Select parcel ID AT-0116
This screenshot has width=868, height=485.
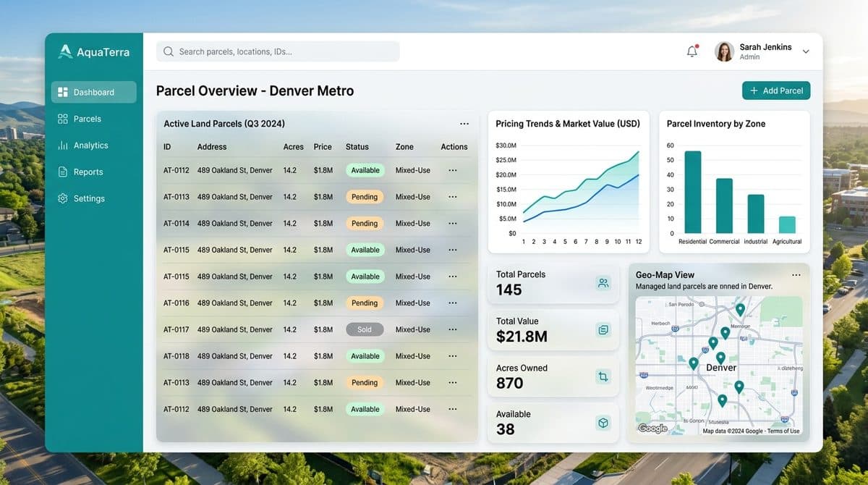pyautogui.click(x=176, y=303)
